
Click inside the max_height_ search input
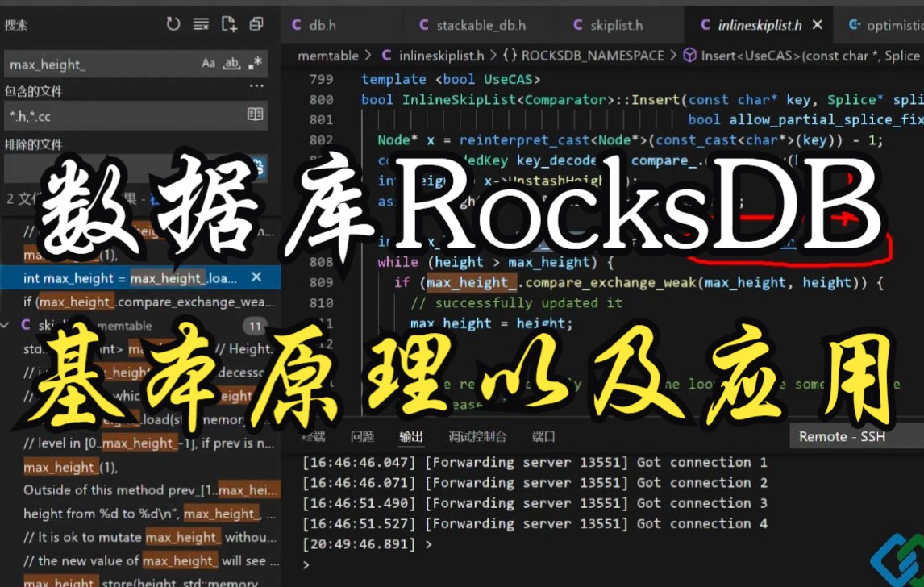coord(97,64)
